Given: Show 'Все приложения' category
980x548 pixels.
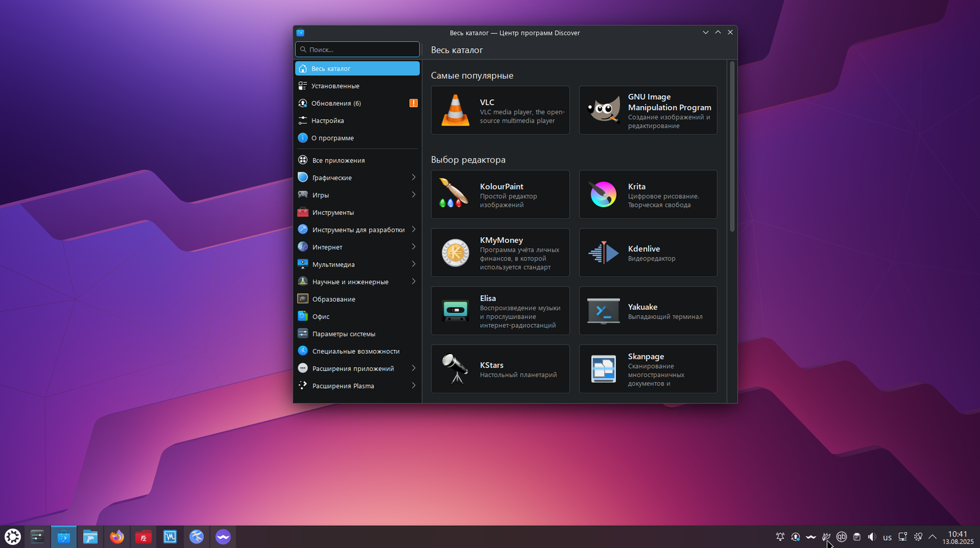Looking at the screenshot, I should tap(357, 160).
